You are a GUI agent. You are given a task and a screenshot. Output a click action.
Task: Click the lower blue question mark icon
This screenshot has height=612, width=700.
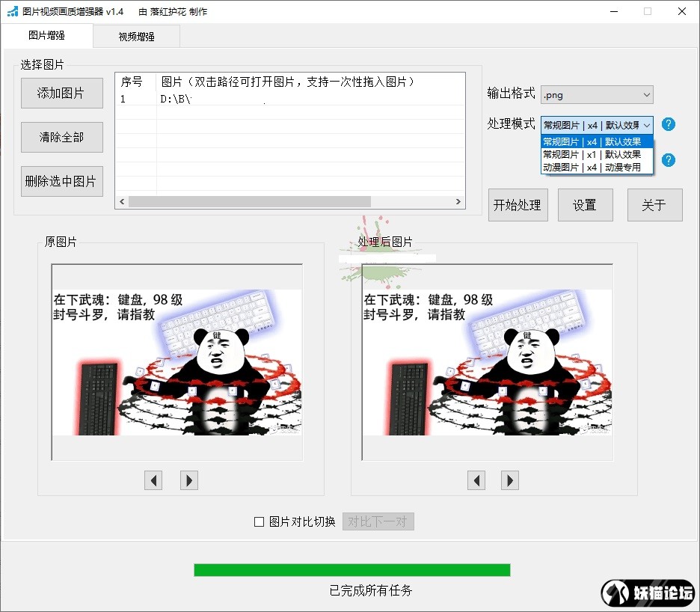coord(668,160)
